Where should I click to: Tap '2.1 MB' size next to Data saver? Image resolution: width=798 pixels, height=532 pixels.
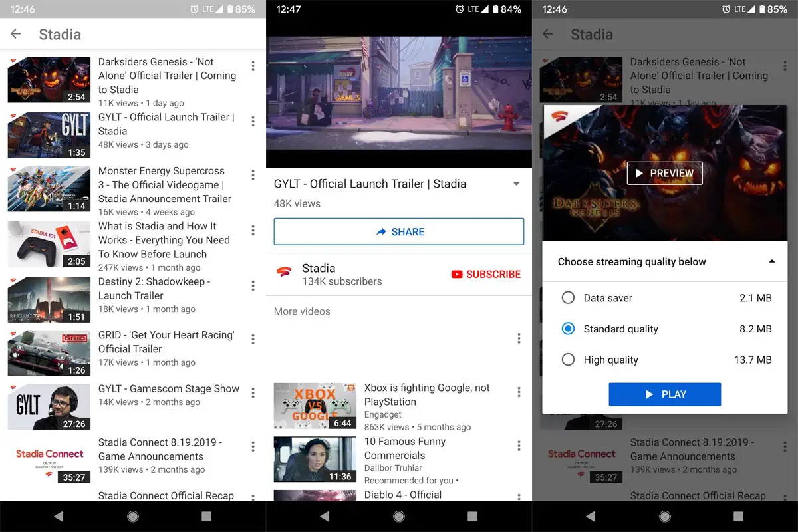pyautogui.click(x=756, y=298)
